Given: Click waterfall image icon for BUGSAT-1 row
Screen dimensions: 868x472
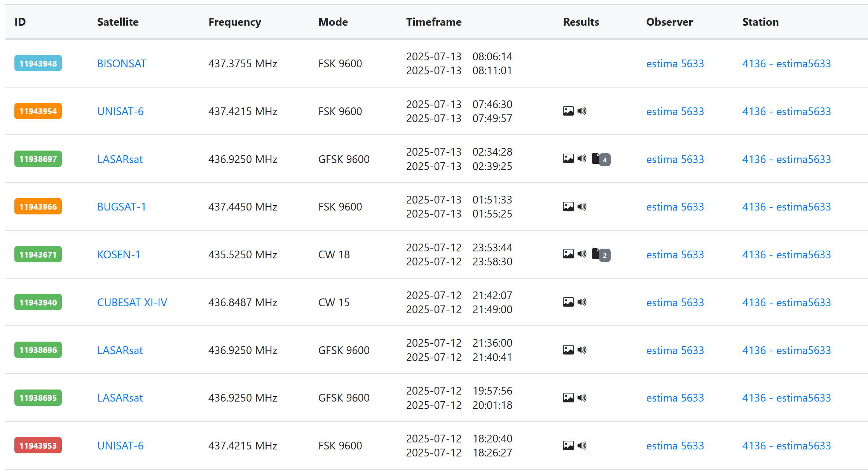Looking at the screenshot, I should pos(568,207).
